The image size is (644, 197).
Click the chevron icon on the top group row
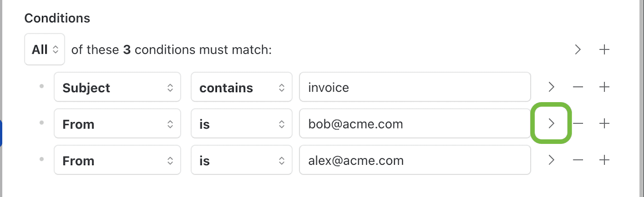(577, 49)
